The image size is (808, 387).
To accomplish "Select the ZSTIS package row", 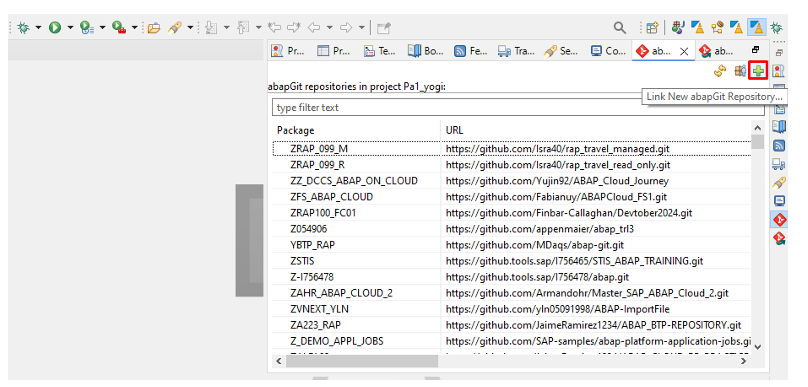I will [512, 261].
